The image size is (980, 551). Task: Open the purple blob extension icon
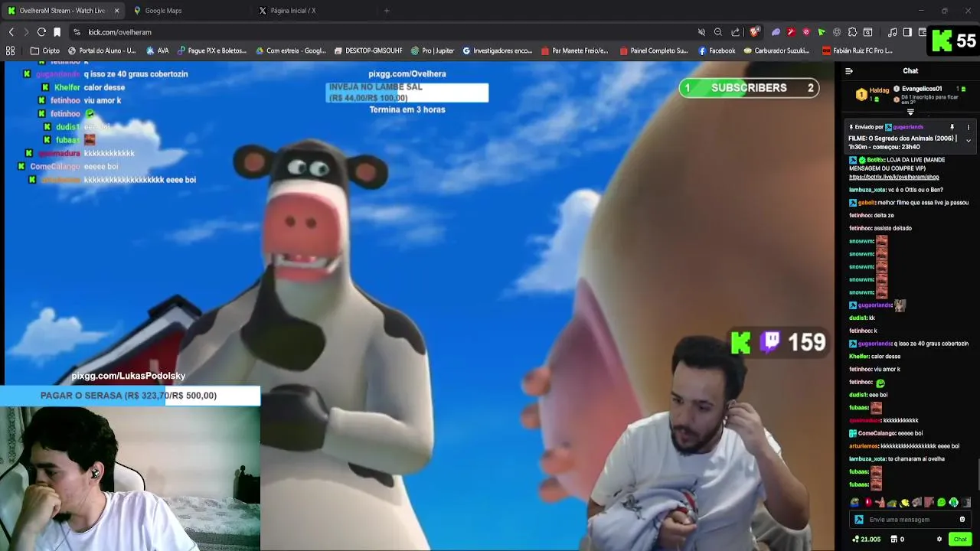(776, 32)
